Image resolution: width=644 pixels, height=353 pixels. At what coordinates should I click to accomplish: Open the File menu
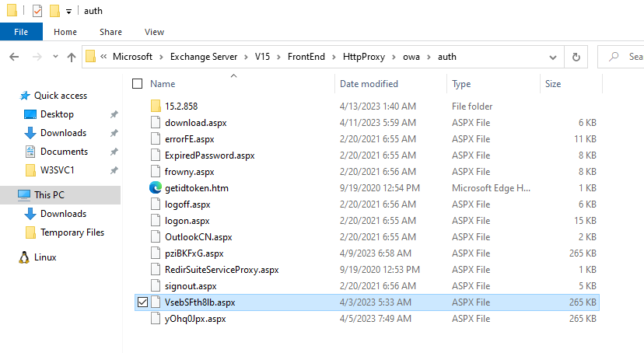21,32
